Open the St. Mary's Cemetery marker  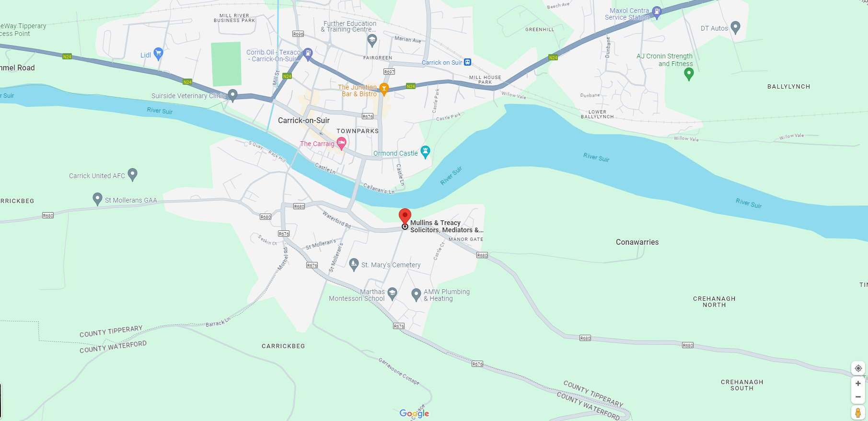354,264
